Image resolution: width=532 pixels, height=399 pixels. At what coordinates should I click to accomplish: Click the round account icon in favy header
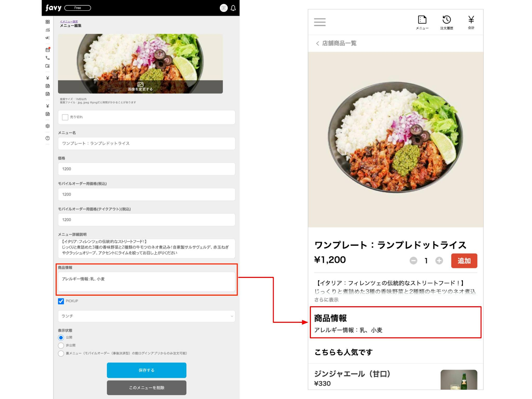[224, 8]
